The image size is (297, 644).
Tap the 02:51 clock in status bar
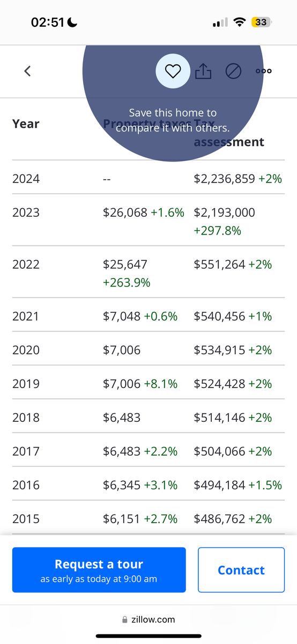coord(48,23)
